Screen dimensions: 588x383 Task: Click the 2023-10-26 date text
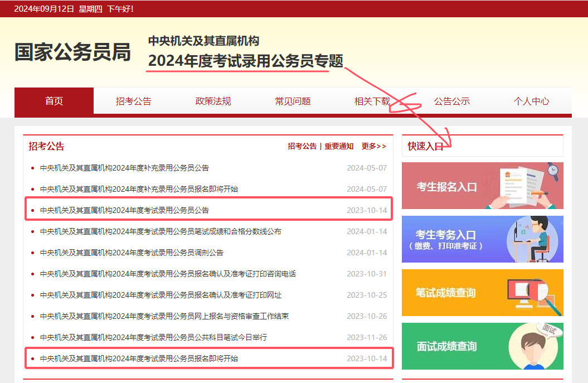pyautogui.click(x=367, y=316)
